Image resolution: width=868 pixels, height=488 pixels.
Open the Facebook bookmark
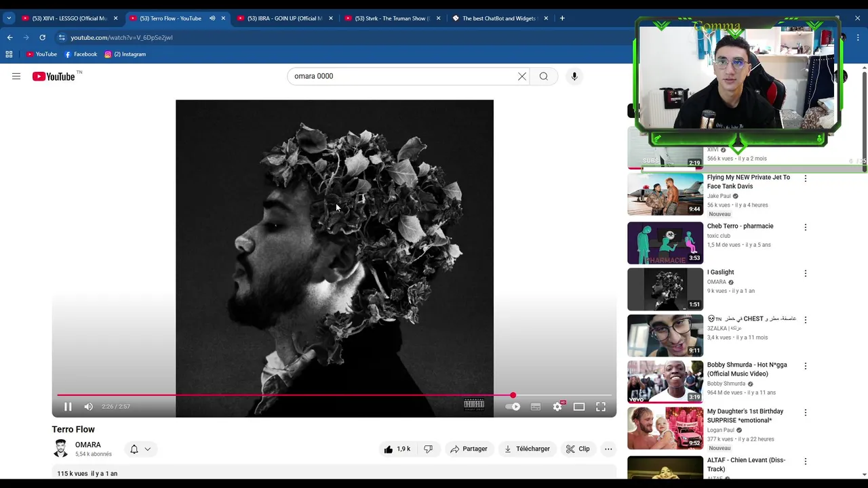point(81,54)
